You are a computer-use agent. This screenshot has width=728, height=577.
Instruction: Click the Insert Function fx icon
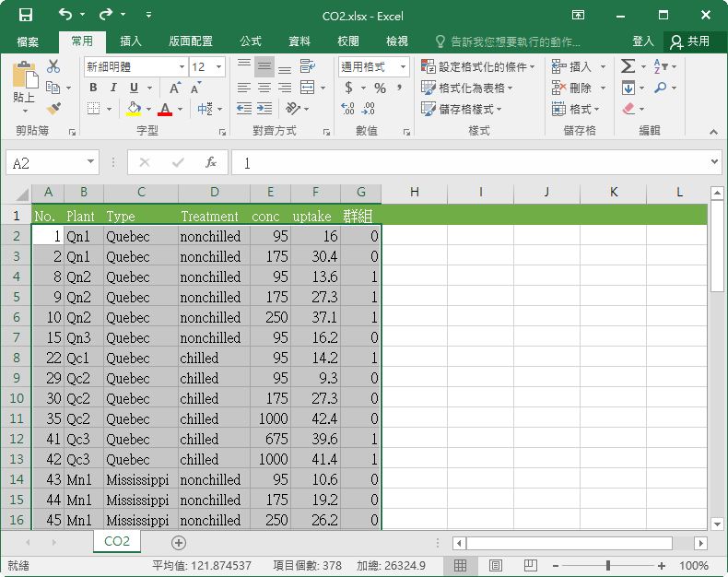pyautogui.click(x=211, y=162)
